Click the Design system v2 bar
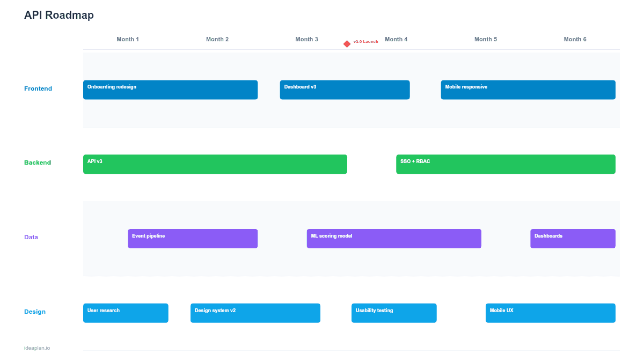Viewport: 644px width, 362px height. pyautogui.click(x=255, y=313)
